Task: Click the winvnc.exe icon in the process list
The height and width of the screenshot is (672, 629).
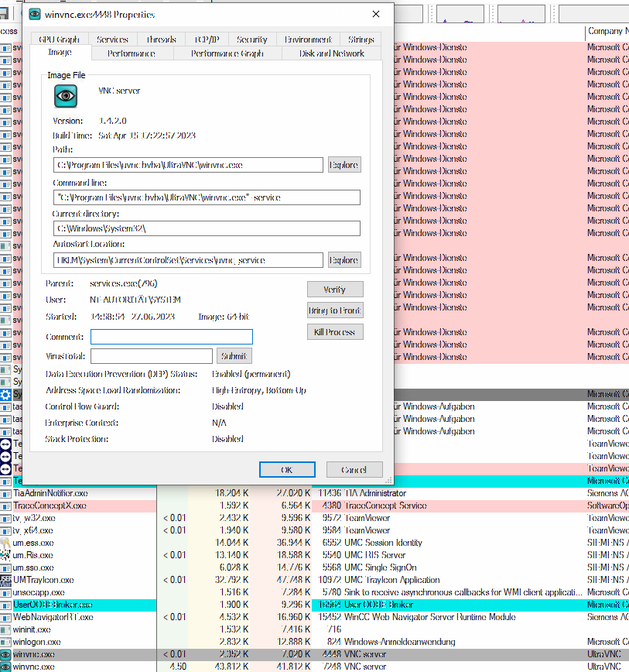Action: pyautogui.click(x=8, y=654)
